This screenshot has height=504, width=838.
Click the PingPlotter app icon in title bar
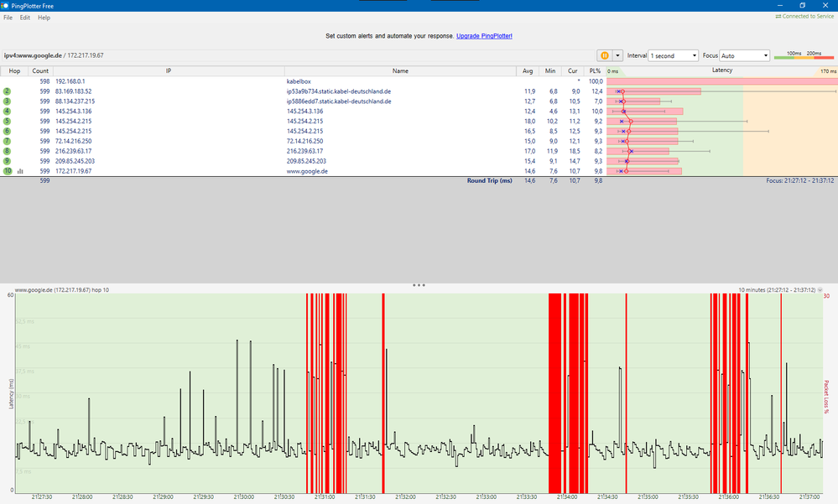point(7,5)
